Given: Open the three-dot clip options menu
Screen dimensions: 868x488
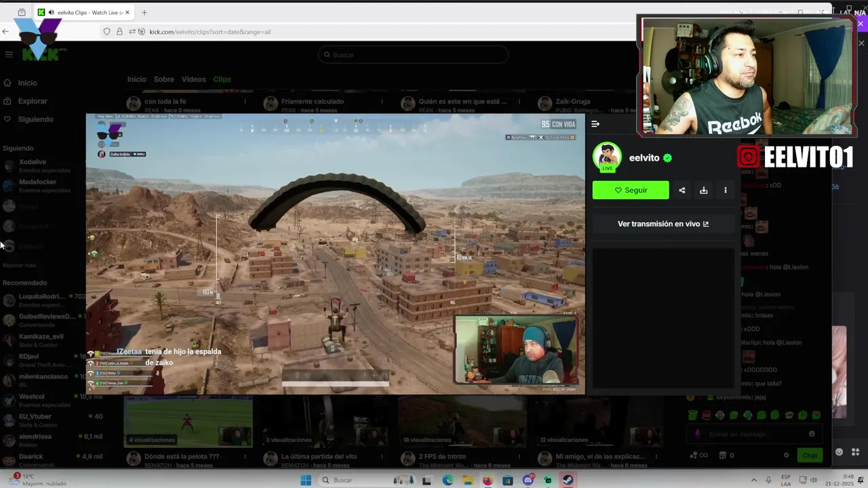Looking at the screenshot, I should click(726, 190).
